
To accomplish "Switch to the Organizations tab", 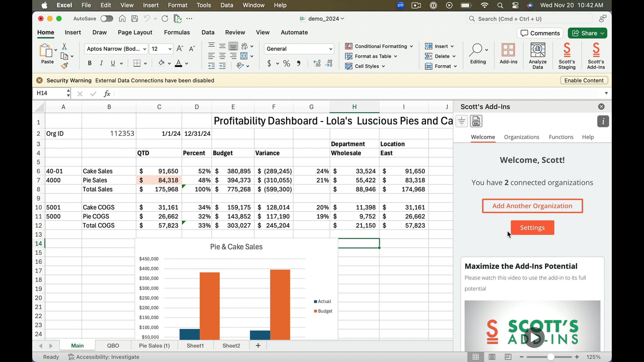I will pyautogui.click(x=521, y=137).
